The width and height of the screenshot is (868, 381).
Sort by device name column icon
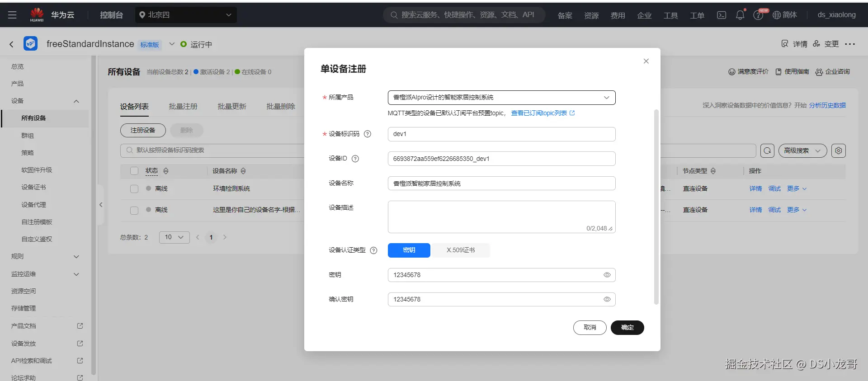coord(243,171)
